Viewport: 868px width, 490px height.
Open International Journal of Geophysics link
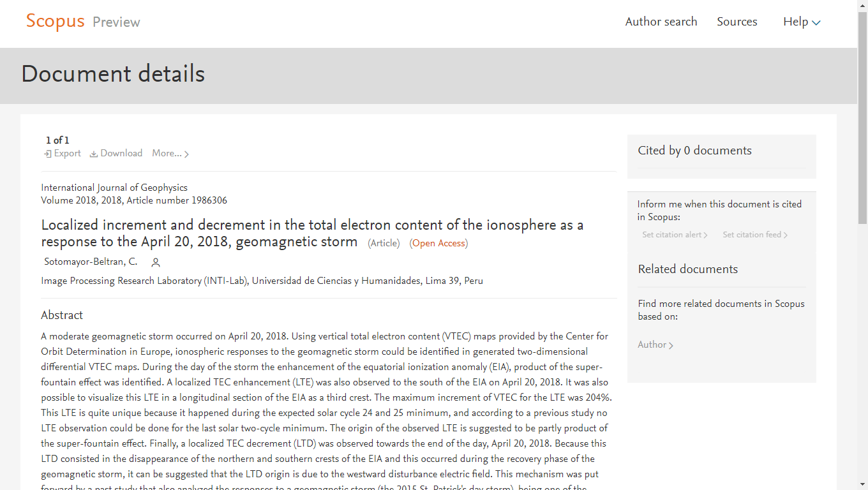coord(114,188)
